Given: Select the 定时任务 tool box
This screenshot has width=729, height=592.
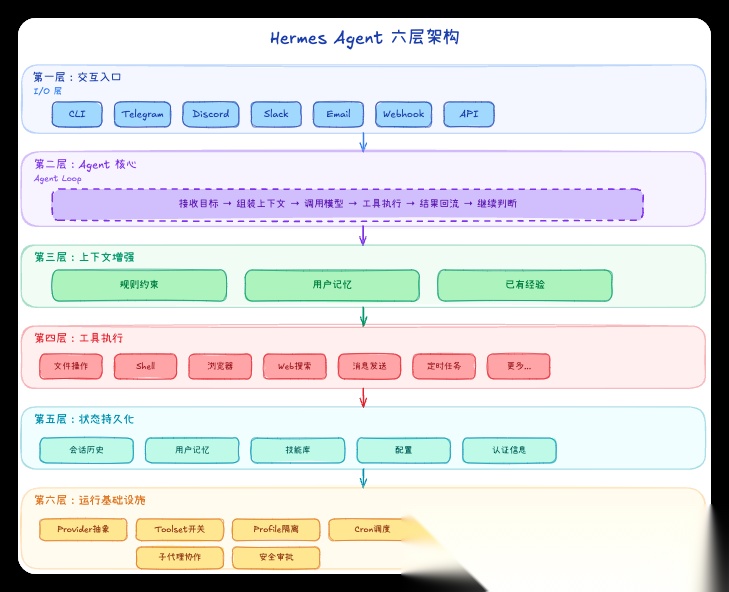Looking at the screenshot, I should point(444,366).
